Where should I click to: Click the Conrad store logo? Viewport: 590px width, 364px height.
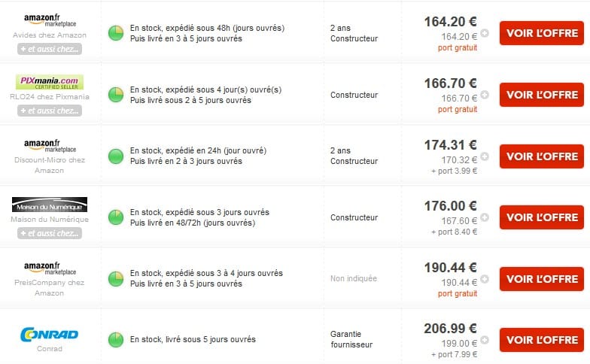(50, 334)
